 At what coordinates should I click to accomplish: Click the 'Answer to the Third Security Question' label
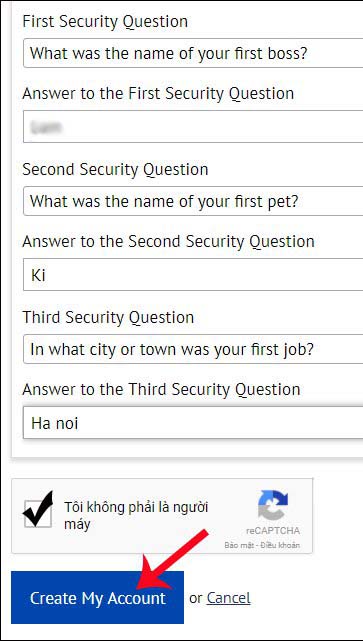coord(161,390)
